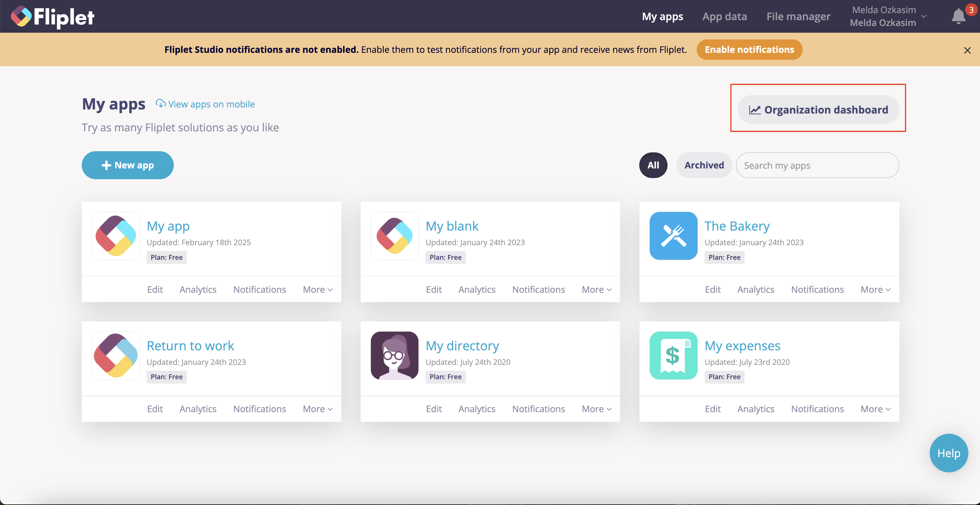The height and width of the screenshot is (505, 980).
Task: Expand More menu on My expenses
Action: tap(875, 409)
